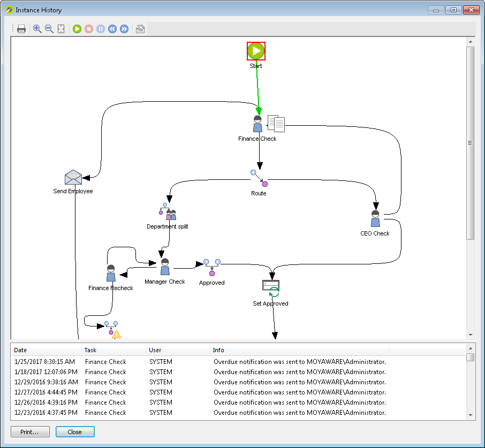Sort history by Date column header
The height and width of the screenshot is (448, 485).
coord(47,350)
